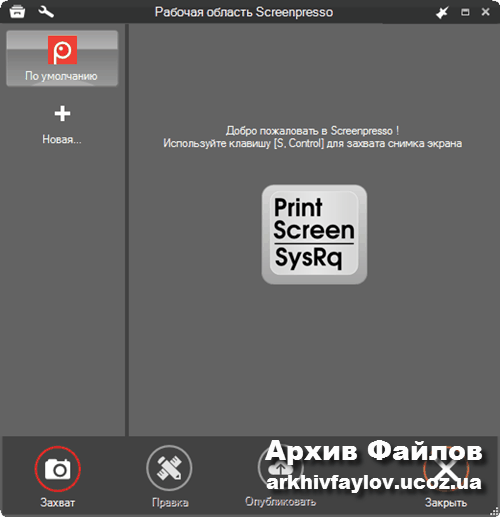This screenshot has width=500, height=517.
Task: Click the circular X icon above 'Закрыть'
Action: (x=447, y=469)
